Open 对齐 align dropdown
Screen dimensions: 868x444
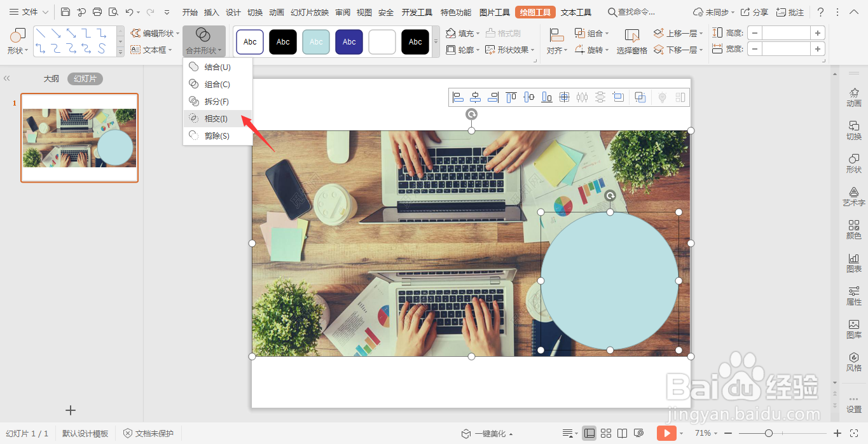(557, 41)
